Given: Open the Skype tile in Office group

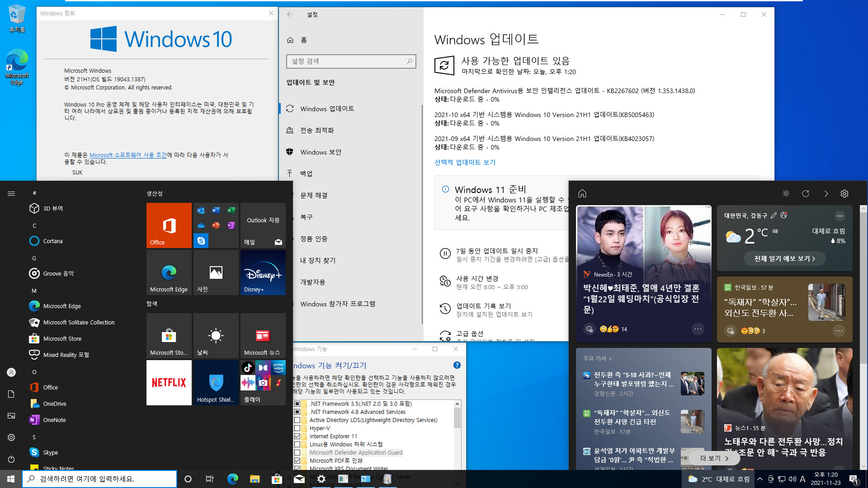Looking at the screenshot, I should (x=201, y=241).
